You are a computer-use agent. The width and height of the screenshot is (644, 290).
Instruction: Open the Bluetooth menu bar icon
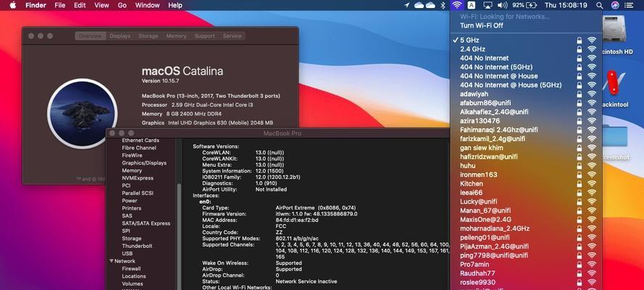click(x=443, y=5)
